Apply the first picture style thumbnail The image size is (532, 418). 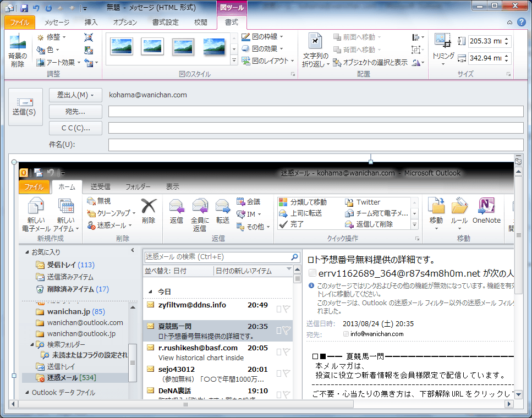122,47
